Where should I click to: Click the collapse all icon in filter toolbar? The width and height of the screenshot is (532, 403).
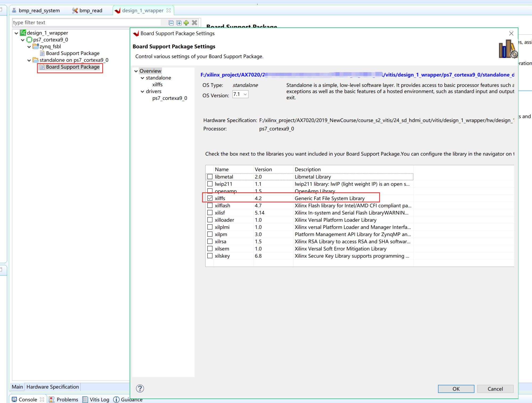click(171, 23)
